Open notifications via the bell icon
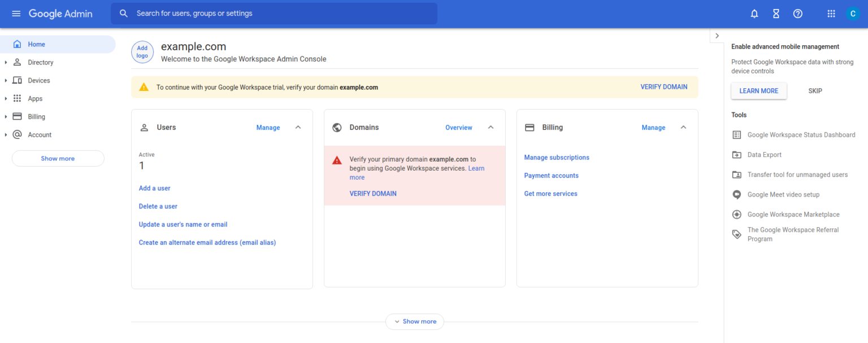 pos(754,13)
